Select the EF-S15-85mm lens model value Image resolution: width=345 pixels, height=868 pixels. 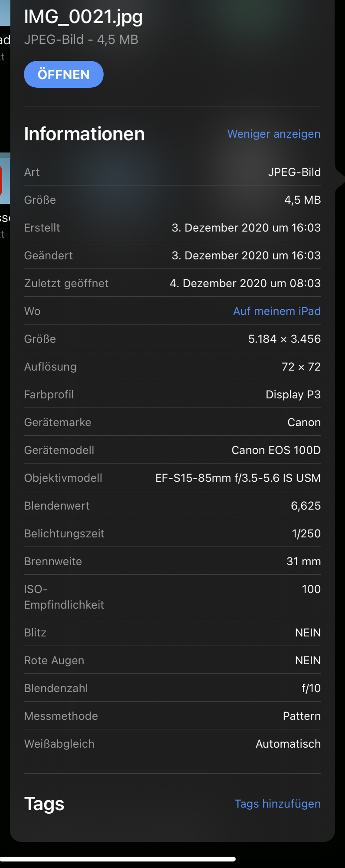[238, 478]
